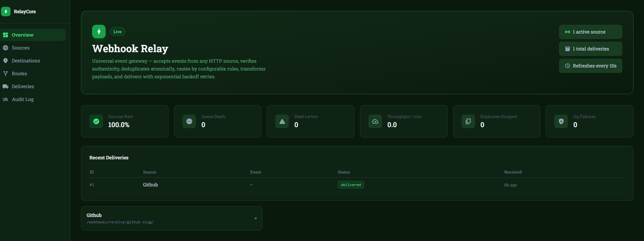Open delivery #1 link
The height and width of the screenshot is (241, 644).
(92, 185)
